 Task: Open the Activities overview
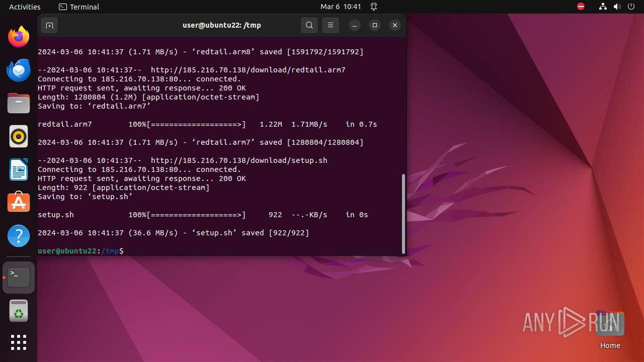click(25, 7)
